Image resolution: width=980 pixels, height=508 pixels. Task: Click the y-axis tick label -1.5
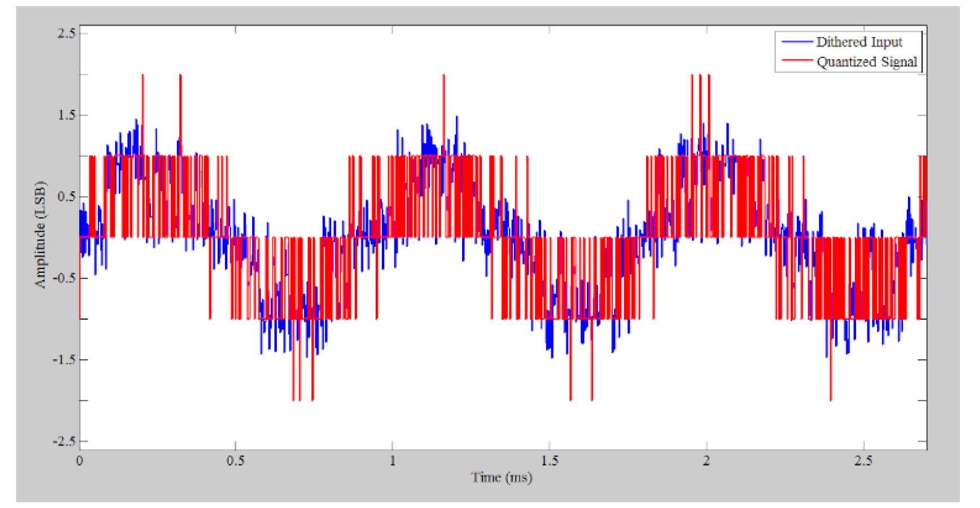point(64,360)
